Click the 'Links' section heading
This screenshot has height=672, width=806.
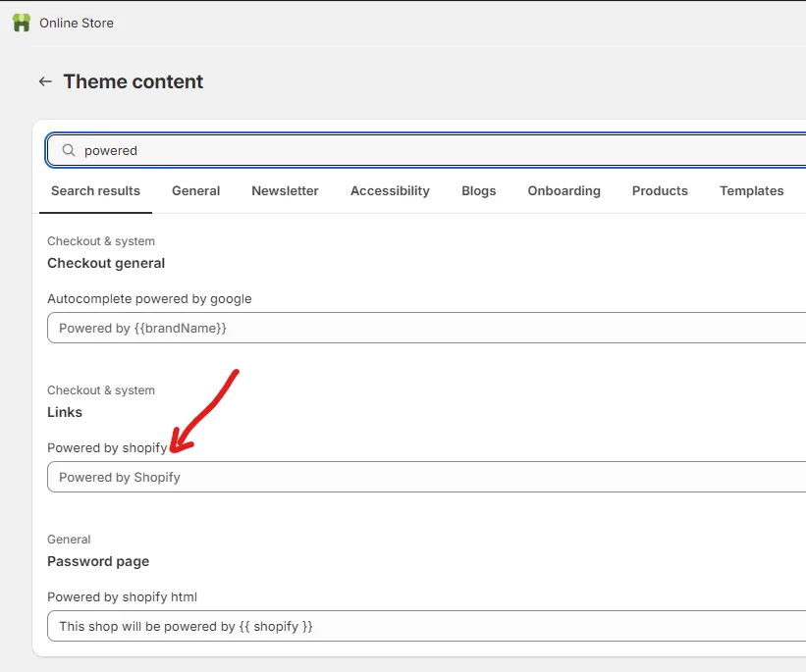pos(65,412)
